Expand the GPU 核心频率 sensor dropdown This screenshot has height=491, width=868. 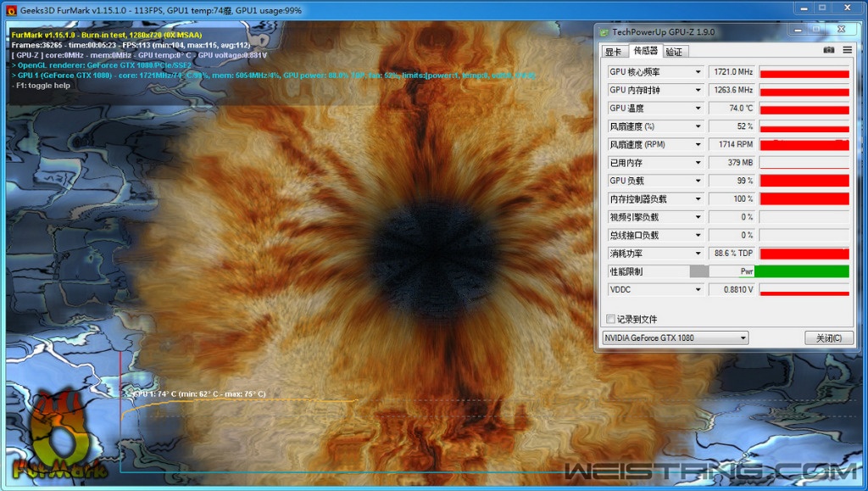pos(698,72)
